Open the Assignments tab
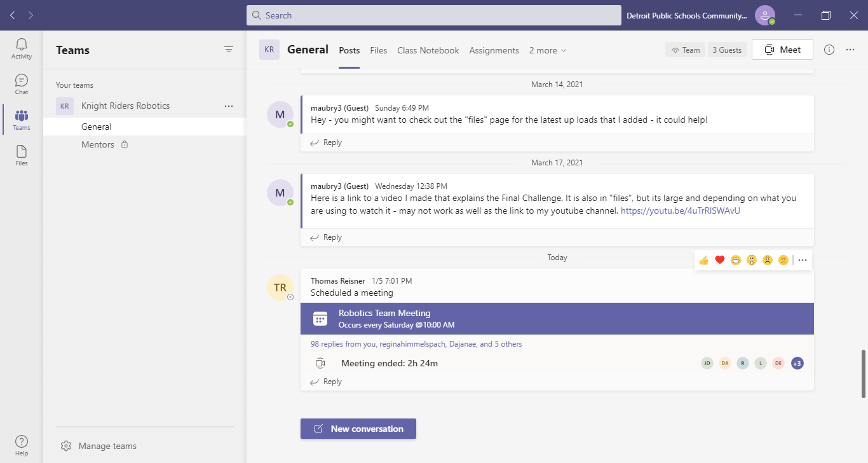This screenshot has height=463, width=868. (494, 50)
